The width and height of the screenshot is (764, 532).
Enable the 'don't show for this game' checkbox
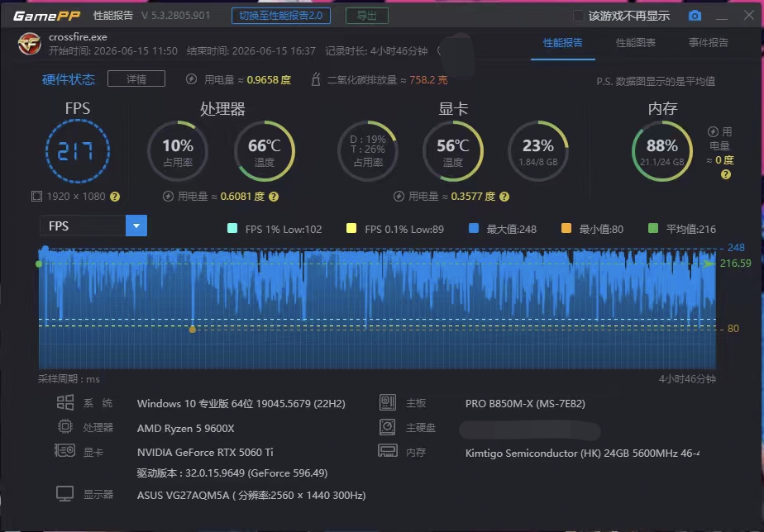click(578, 16)
